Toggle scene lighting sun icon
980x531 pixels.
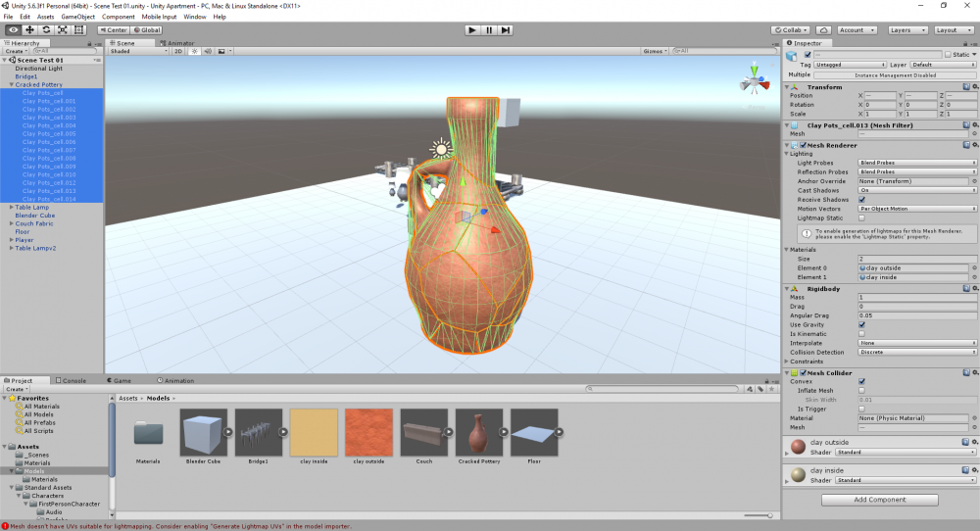pyautogui.click(x=195, y=51)
